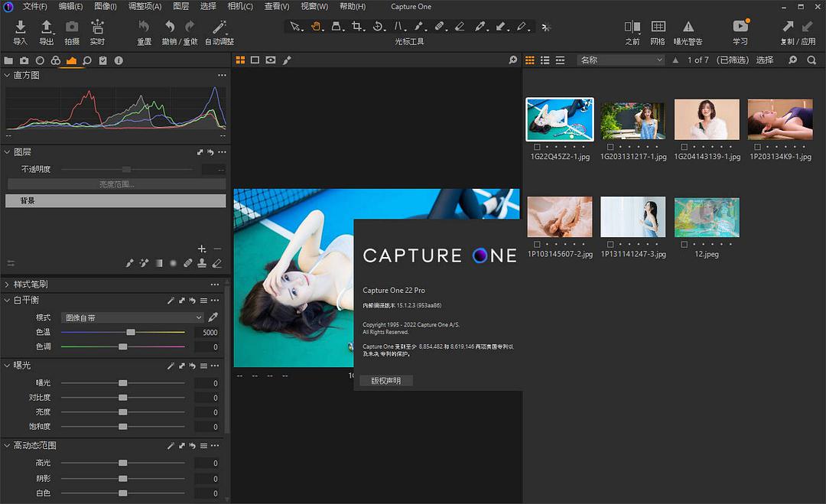Tick the checkbox under 1G203131217-1.jpg
826x504 pixels.
point(610,147)
